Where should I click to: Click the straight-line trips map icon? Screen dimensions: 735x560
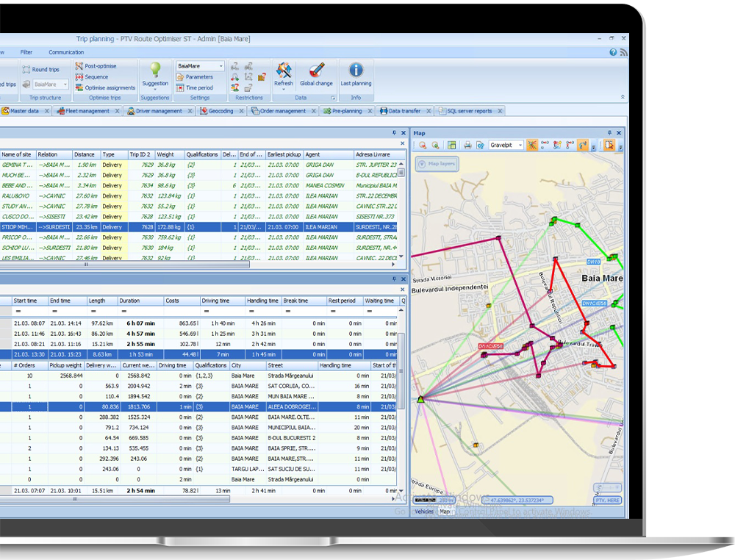tap(545, 146)
